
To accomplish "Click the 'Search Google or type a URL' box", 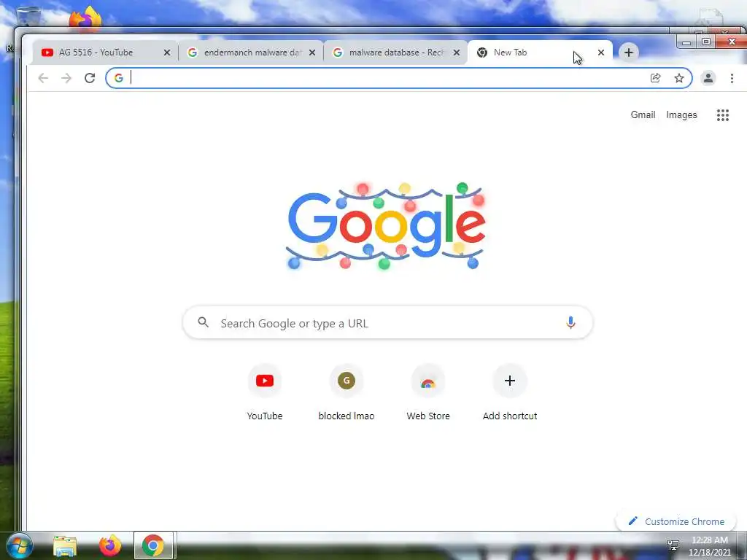I will (388, 322).
